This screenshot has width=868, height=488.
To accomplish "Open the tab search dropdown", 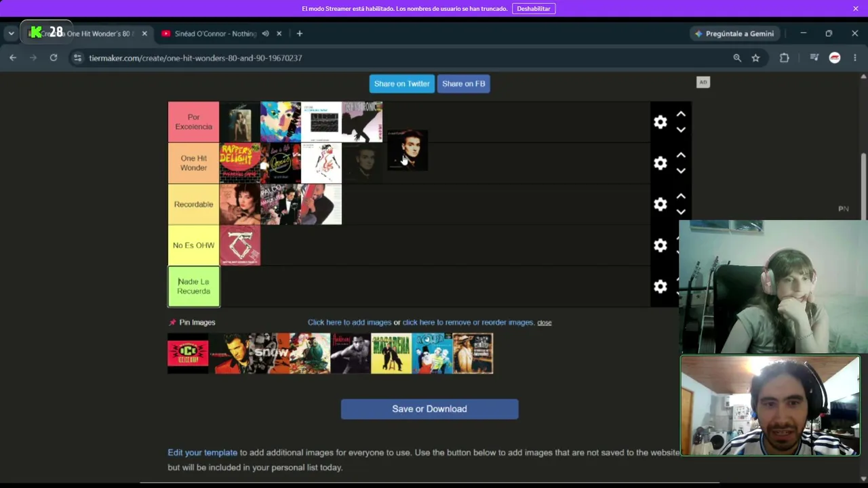I will click(x=11, y=34).
